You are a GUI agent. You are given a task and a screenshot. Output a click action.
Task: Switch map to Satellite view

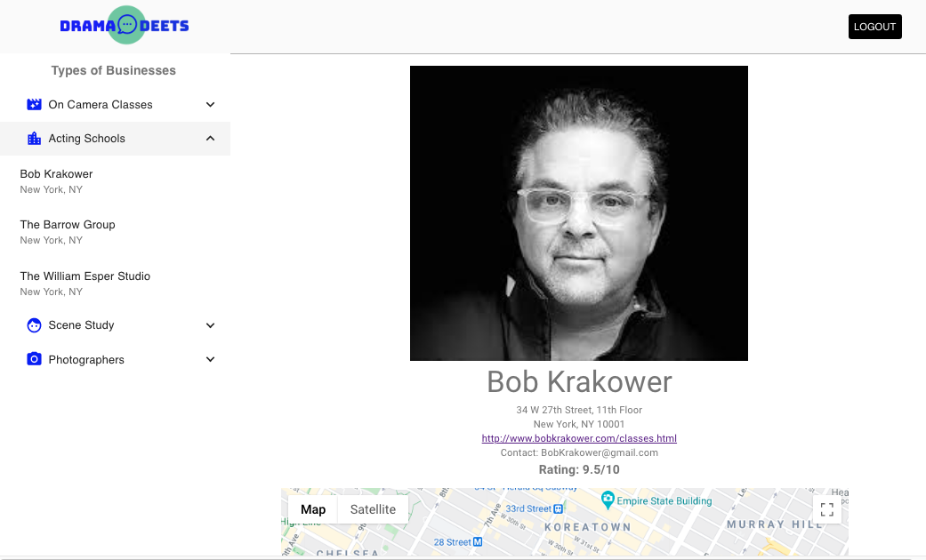click(373, 509)
